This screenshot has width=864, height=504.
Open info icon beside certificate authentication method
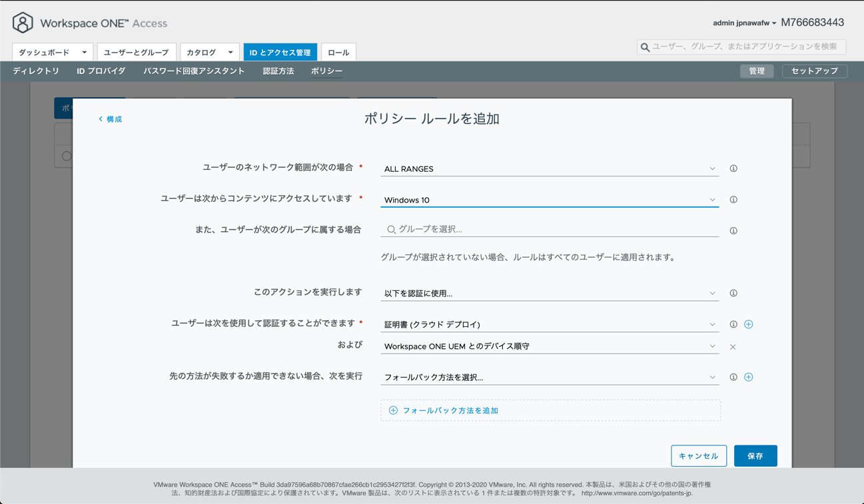point(733,324)
